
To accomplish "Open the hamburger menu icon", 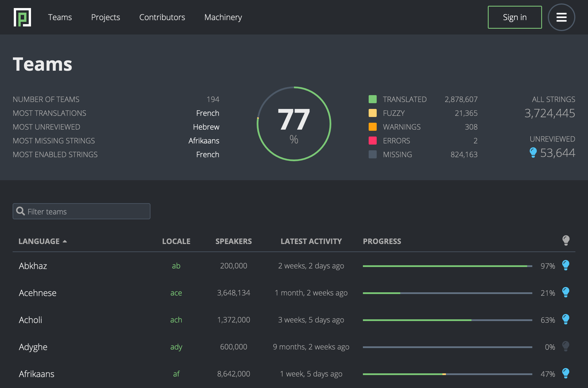I will click(561, 17).
